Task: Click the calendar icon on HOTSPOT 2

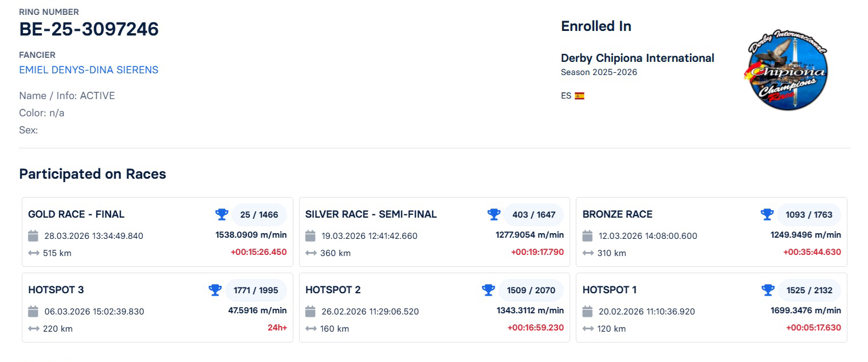Action: click(311, 311)
